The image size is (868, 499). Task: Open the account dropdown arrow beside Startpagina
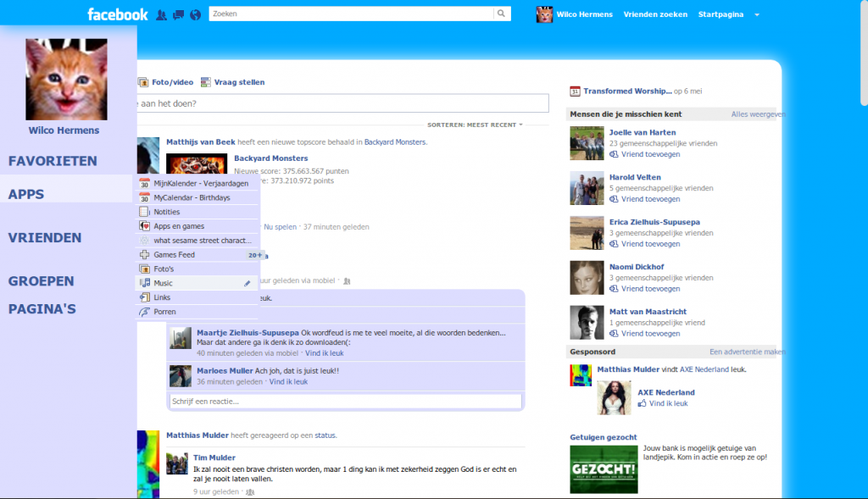pyautogui.click(x=757, y=15)
